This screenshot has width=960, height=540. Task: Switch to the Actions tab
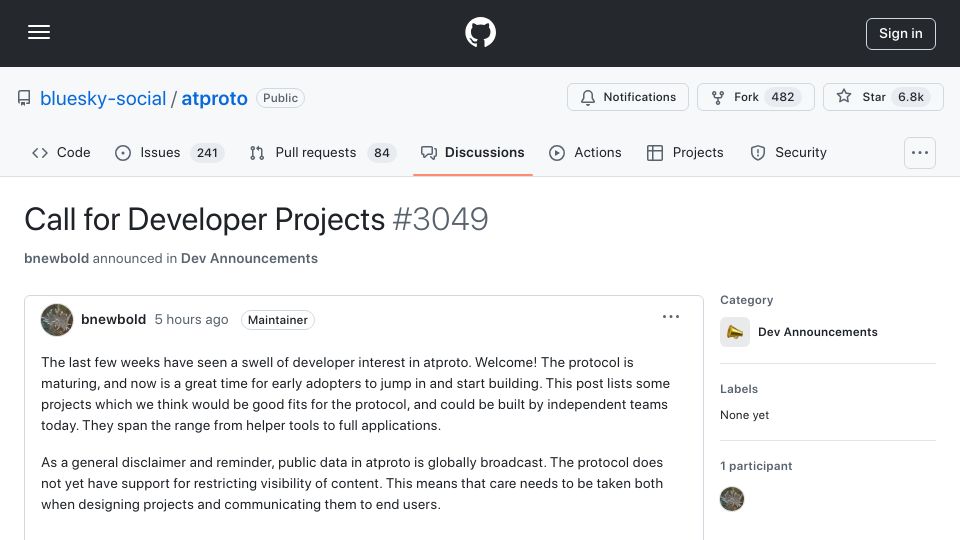pos(585,152)
